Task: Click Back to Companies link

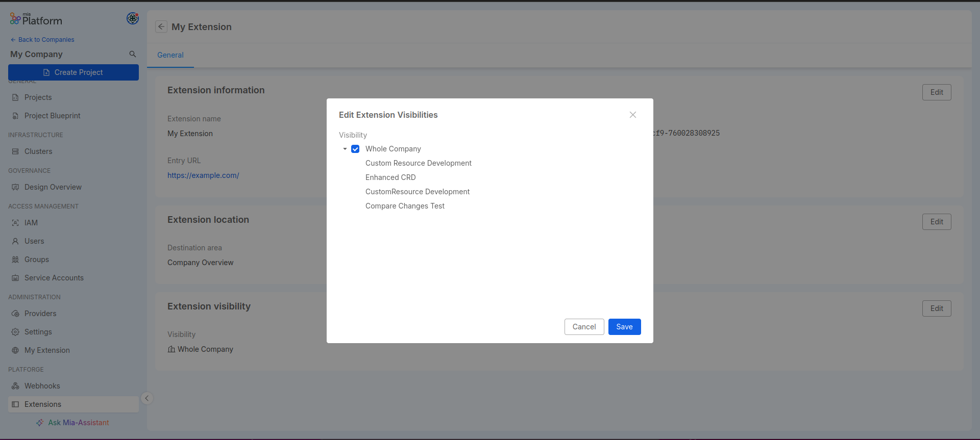Action: tap(42, 40)
